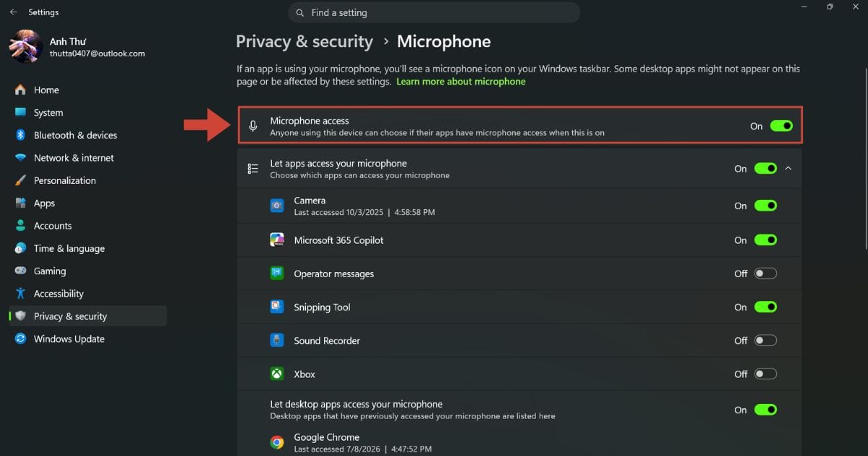The height and width of the screenshot is (456, 868).
Task: Click the Sound Recorder app icon
Action: 277,340
